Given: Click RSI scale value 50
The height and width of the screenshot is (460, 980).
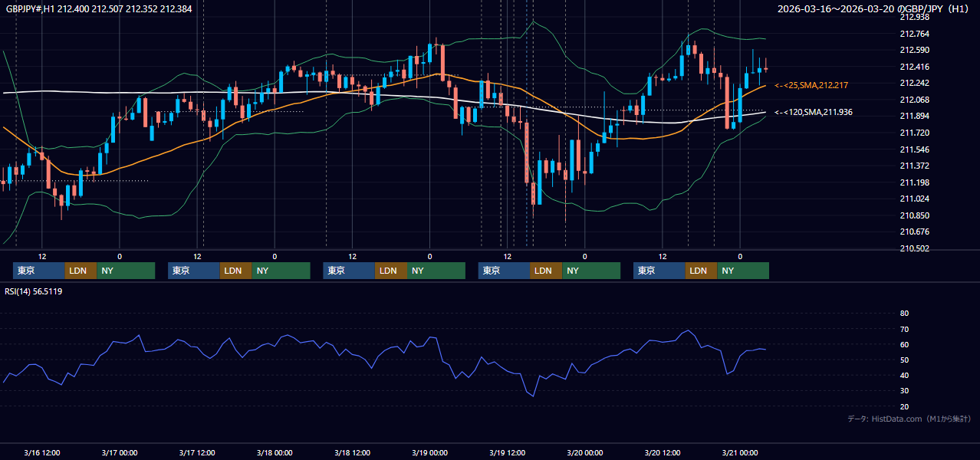Looking at the screenshot, I should click(904, 360).
